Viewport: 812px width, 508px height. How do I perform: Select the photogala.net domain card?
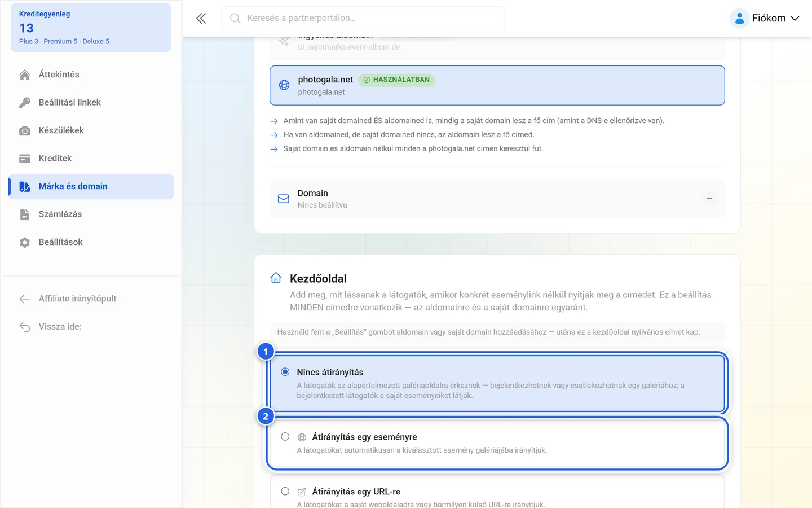(x=497, y=85)
